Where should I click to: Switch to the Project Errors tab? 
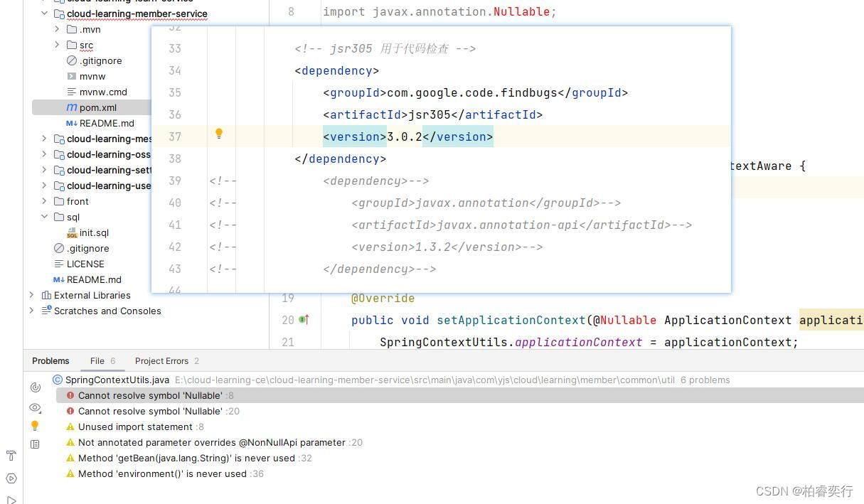167,361
